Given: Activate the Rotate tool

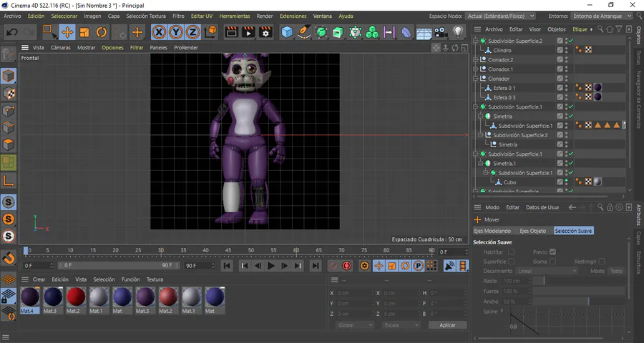Looking at the screenshot, I should (x=102, y=32).
